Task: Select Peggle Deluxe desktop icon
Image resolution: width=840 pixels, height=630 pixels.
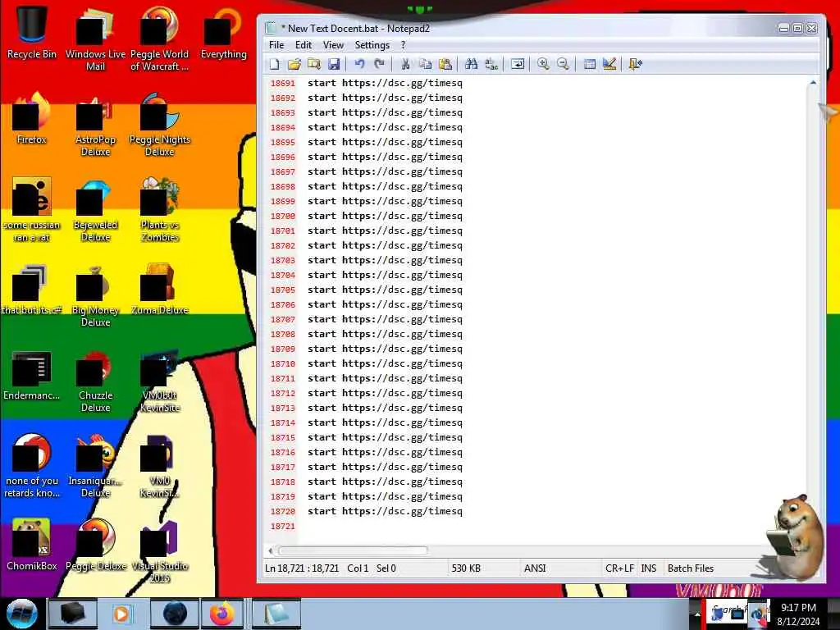Action: [95, 545]
